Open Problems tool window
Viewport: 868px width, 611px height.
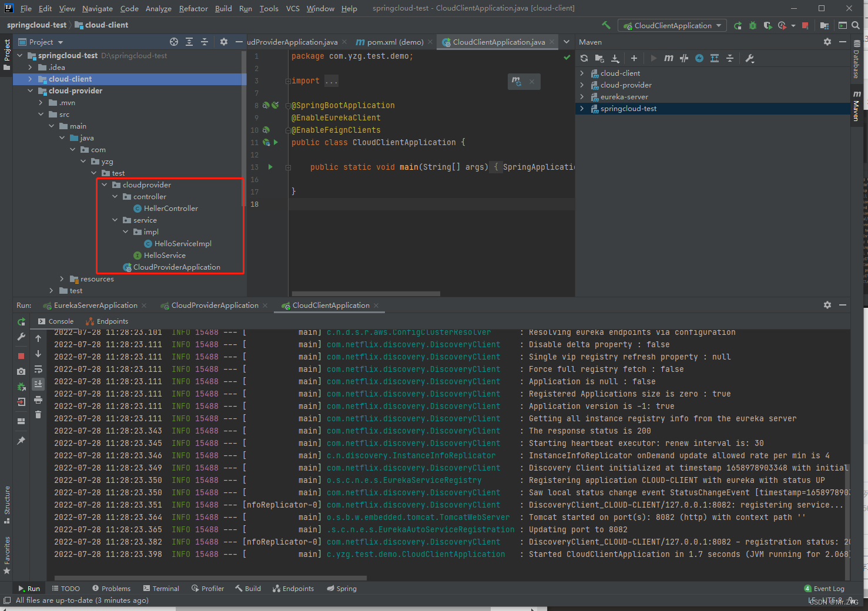pos(111,588)
